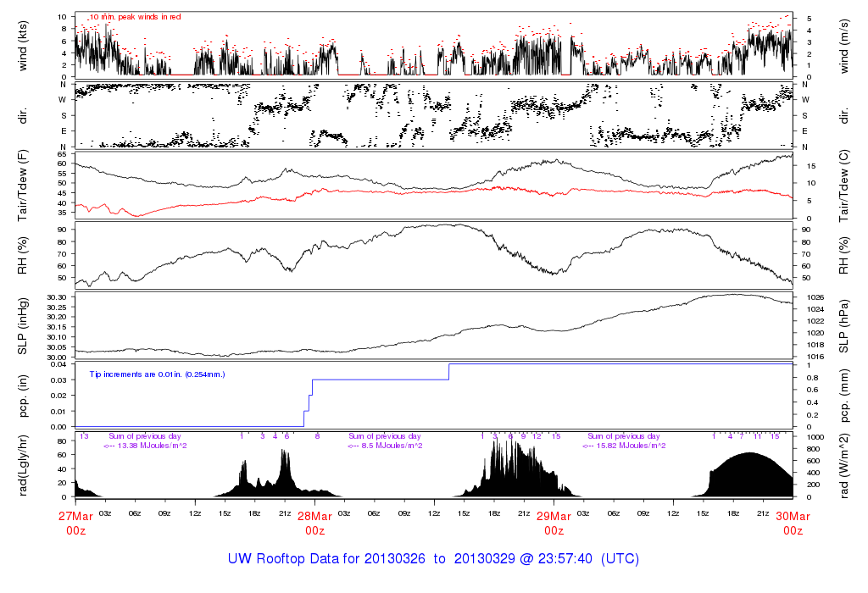This screenshot has height=593, width=868.
Task: Click the "pcp. (mm)" axis label
Action: 844,396
